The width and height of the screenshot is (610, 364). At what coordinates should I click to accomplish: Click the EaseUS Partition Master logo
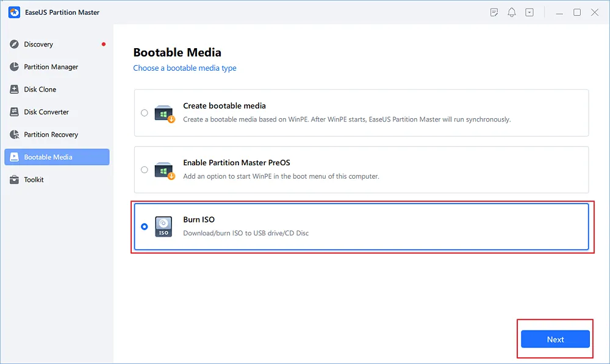coord(14,12)
